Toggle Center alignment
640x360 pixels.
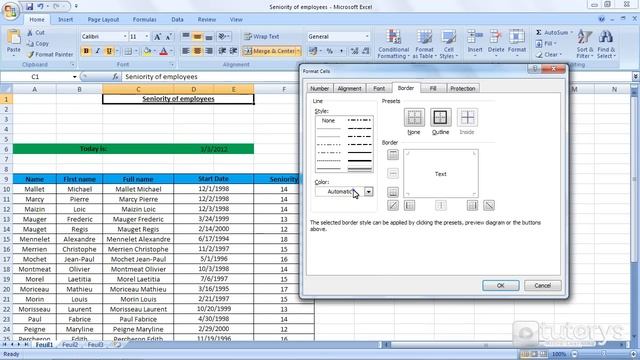point(197,51)
